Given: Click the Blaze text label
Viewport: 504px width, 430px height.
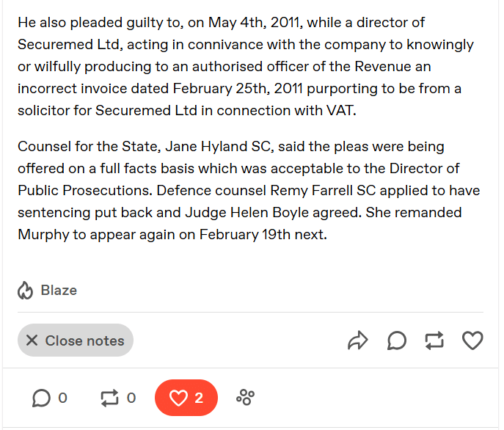Looking at the screenshot, I should (x=59, y=291).
